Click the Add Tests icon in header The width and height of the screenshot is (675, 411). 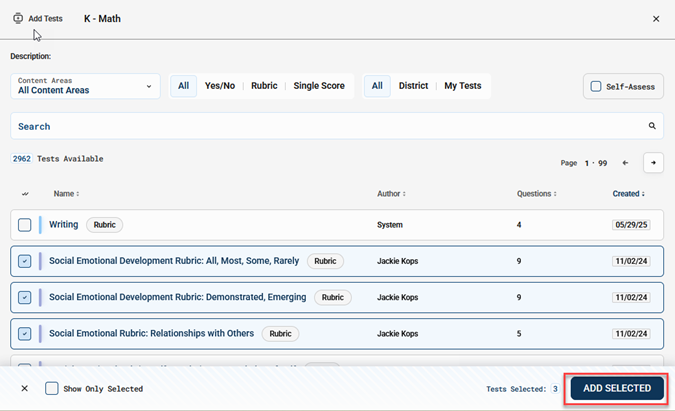(x=18, y=19)
